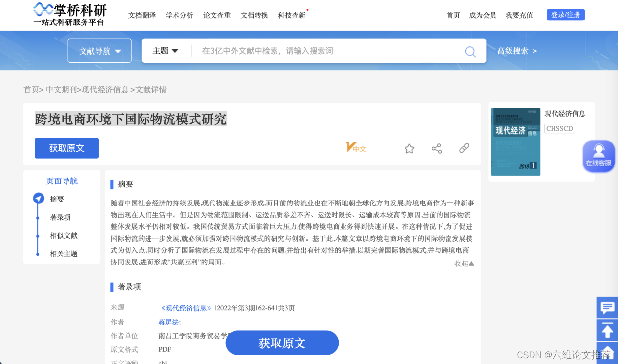Open 文档转换 in top menu
Image resolution: width=618 pixels, height=364 pixels.
(255, 15)
